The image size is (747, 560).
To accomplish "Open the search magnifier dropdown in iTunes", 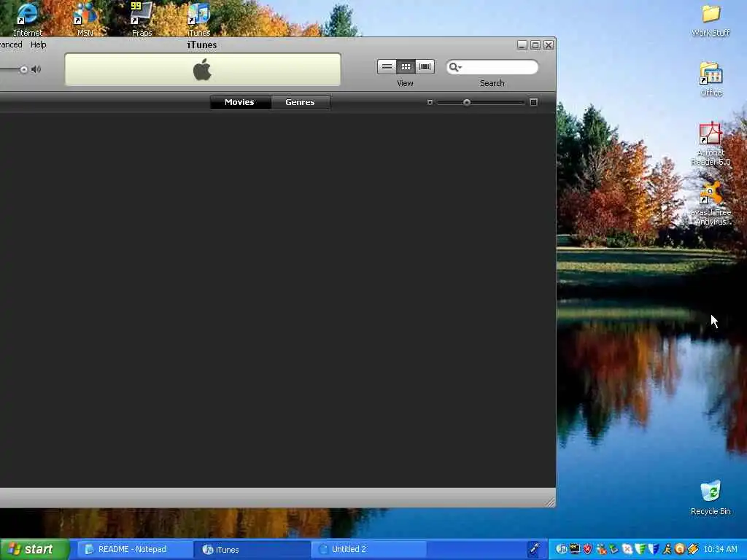I will [455, 67].
